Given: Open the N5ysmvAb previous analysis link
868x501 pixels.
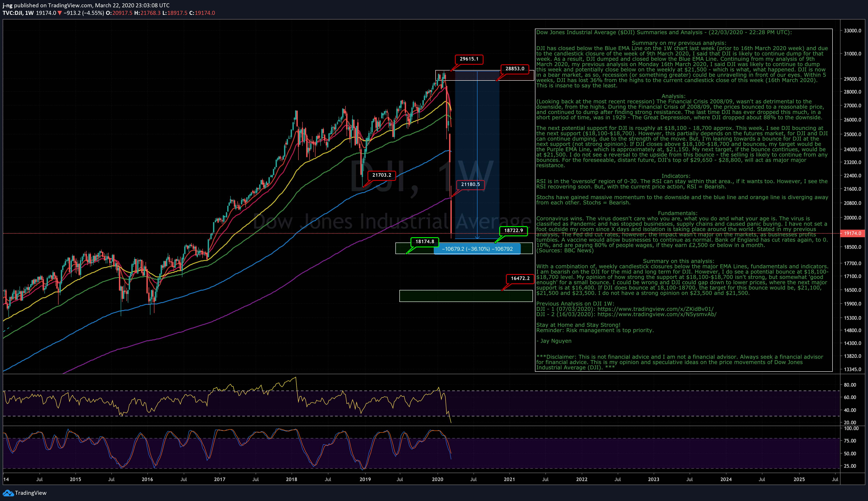Looking at the screenshot, I should [x=657, y=314].
